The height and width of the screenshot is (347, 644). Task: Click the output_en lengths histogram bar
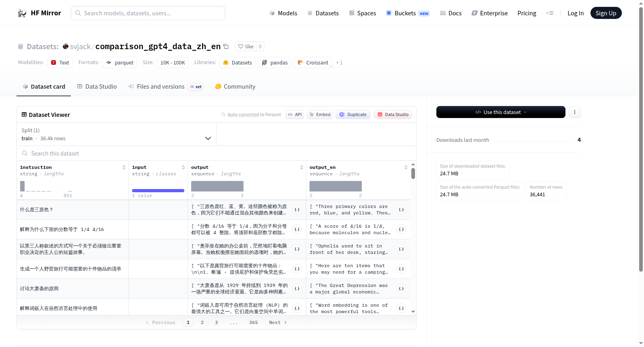click(x=336, y=186)
